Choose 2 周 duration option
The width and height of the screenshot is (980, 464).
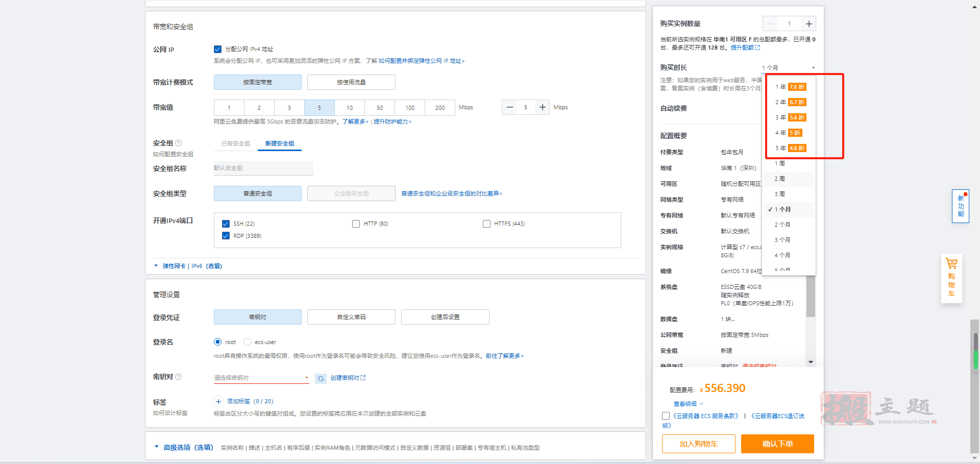[789, 179]
